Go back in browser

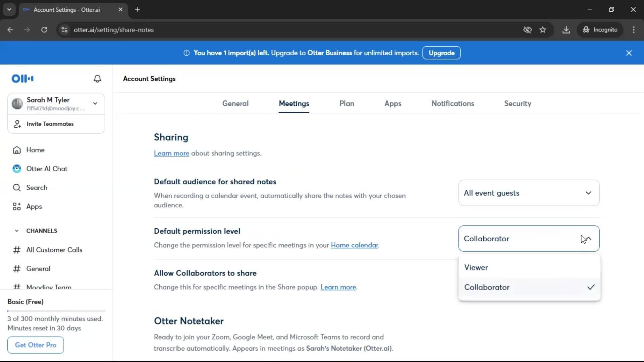coord(10,30)
